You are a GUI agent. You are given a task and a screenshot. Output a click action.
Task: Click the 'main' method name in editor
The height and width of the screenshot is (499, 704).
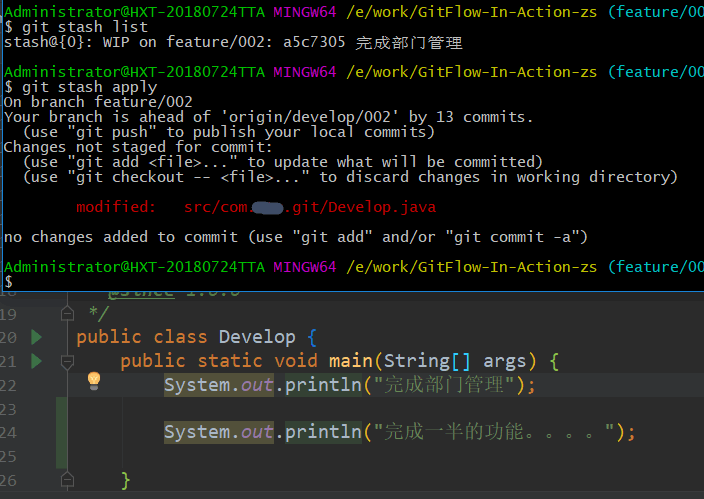coord(351,361)
